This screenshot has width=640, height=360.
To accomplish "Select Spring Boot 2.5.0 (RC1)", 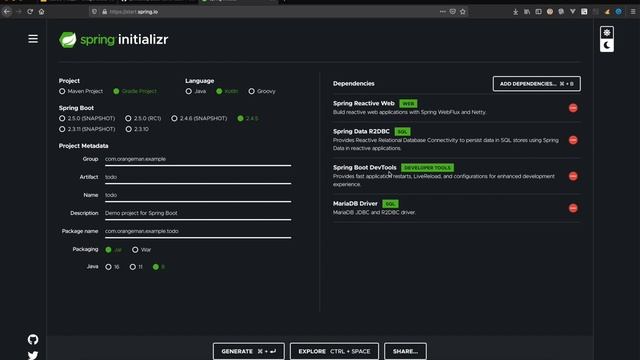I will [x=143, y=118].
